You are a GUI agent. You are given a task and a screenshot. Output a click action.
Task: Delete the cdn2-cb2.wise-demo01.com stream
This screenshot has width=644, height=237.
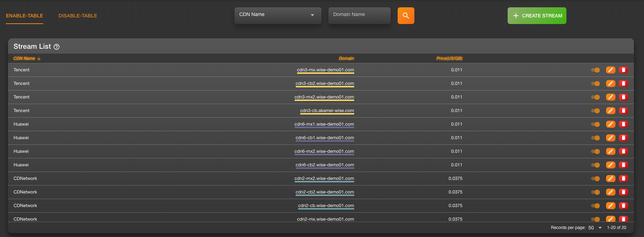point(623,192)
